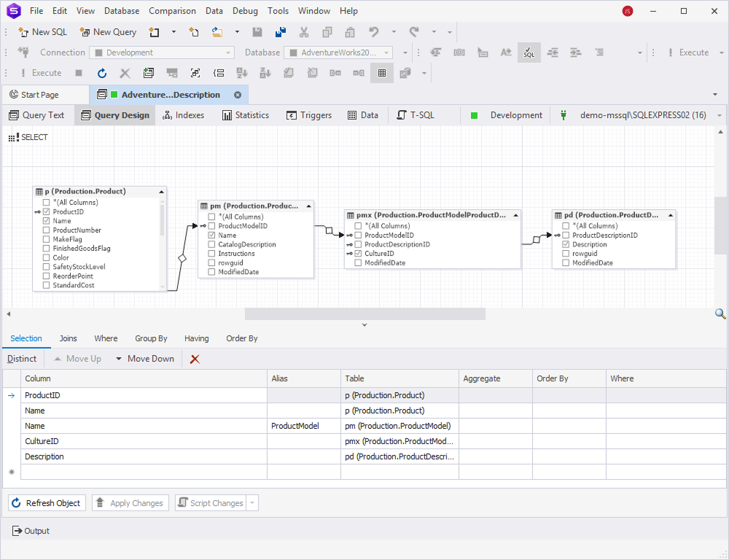The width and height of the screenshot is (729, 560).
Task: Click the Delete X icon in designer toolbar
Action: pyautogui.click(x=125, y=73)
